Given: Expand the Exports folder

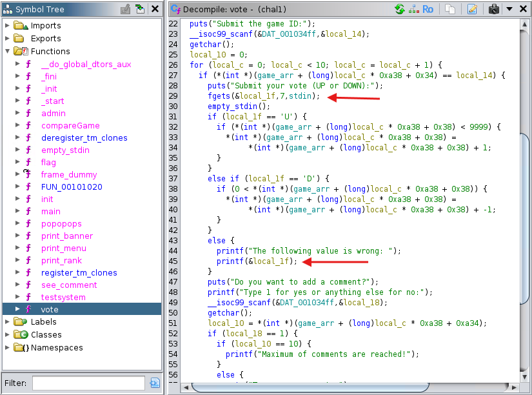Looking at the screenshot, I should 7,38.
